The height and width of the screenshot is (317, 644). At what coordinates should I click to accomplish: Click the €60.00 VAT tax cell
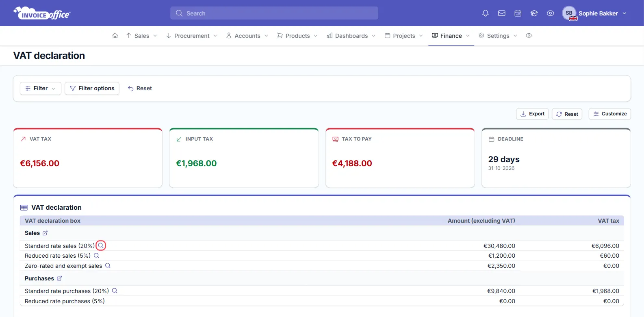609,256
